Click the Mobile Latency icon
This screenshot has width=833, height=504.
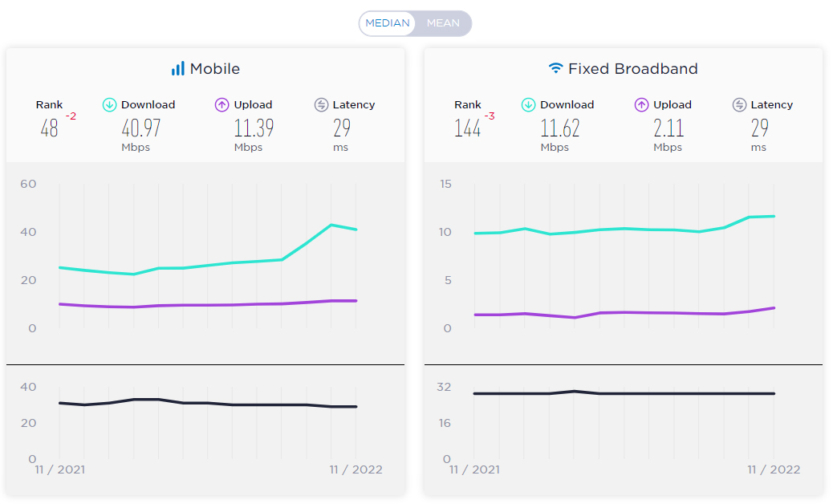coord(321,104)
